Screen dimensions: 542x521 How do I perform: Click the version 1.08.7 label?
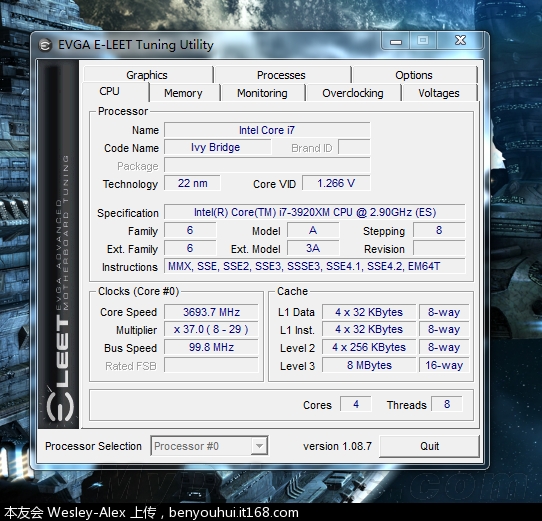pos(337,446)
